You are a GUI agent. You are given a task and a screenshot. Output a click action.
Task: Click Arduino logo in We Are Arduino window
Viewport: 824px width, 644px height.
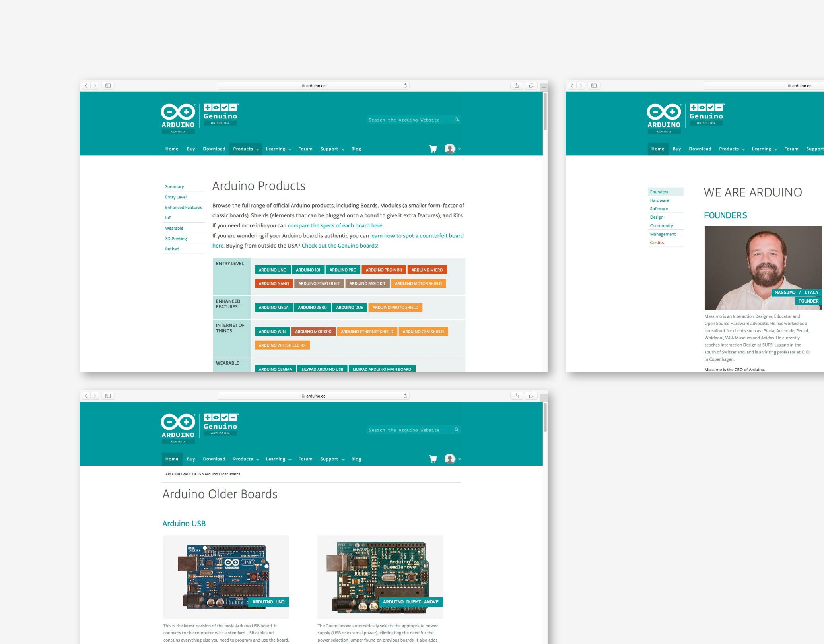click(x=664, y=118)
